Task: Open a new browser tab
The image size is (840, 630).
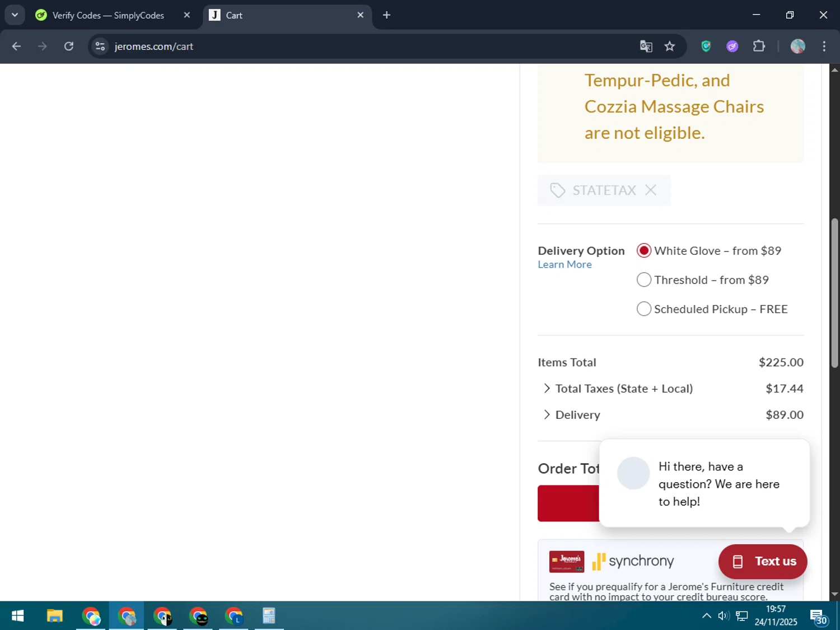Action: 386,15
